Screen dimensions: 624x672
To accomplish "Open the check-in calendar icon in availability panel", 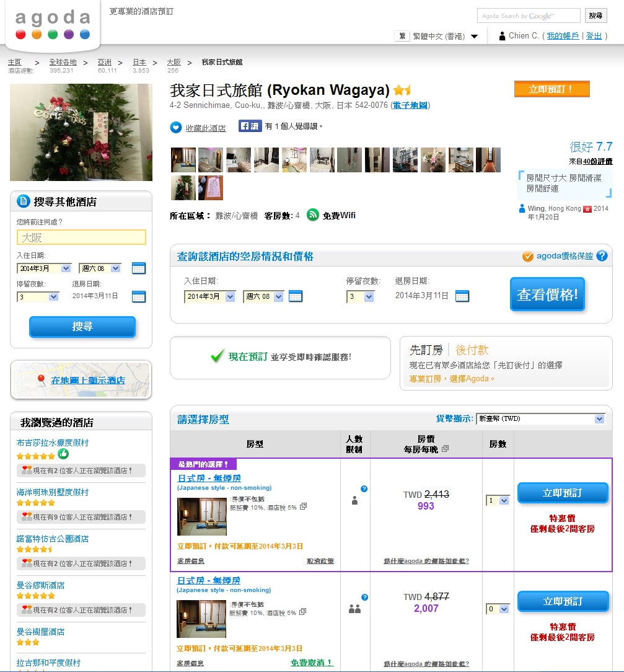I will [x=296, y=296].
